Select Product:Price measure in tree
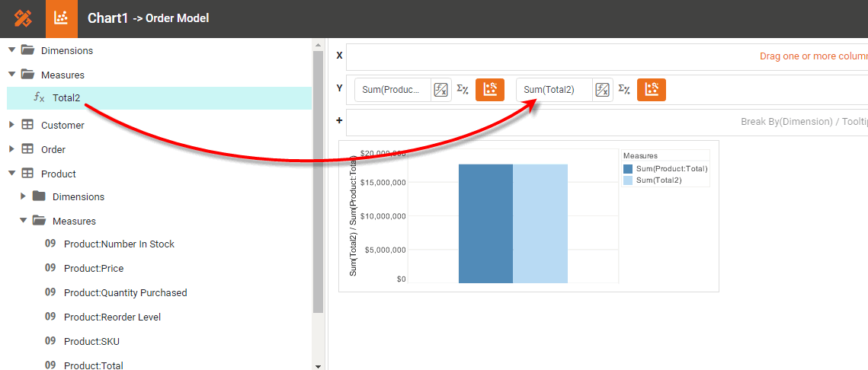Image resolution: width=868 pixels, height=370 pixels. 94,268
